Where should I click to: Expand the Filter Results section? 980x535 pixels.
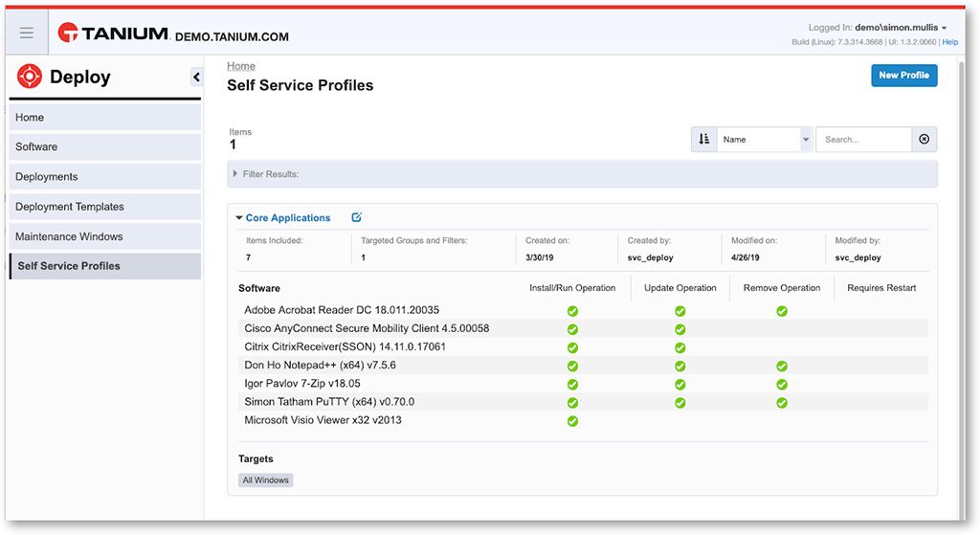[582, 174]
